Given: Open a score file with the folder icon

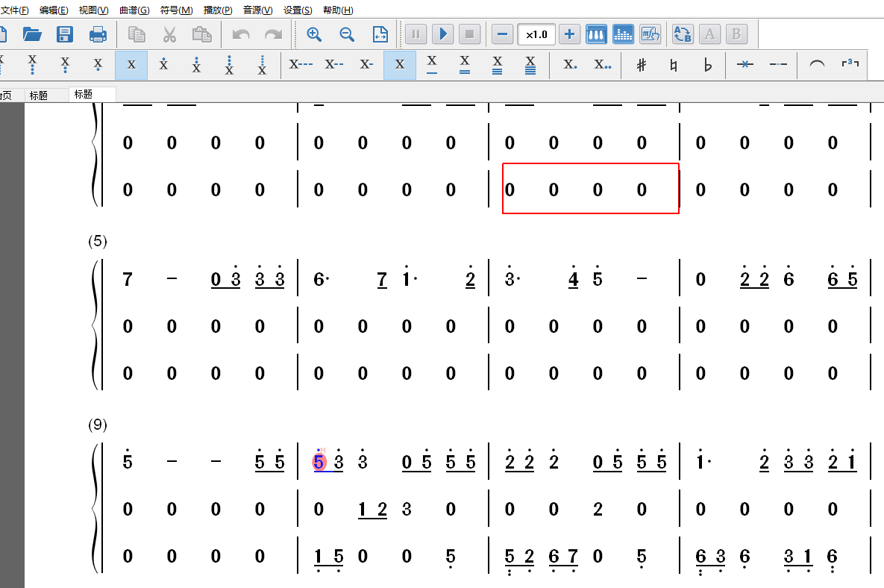Looking at the screenshot, I should tap(32, 34).
